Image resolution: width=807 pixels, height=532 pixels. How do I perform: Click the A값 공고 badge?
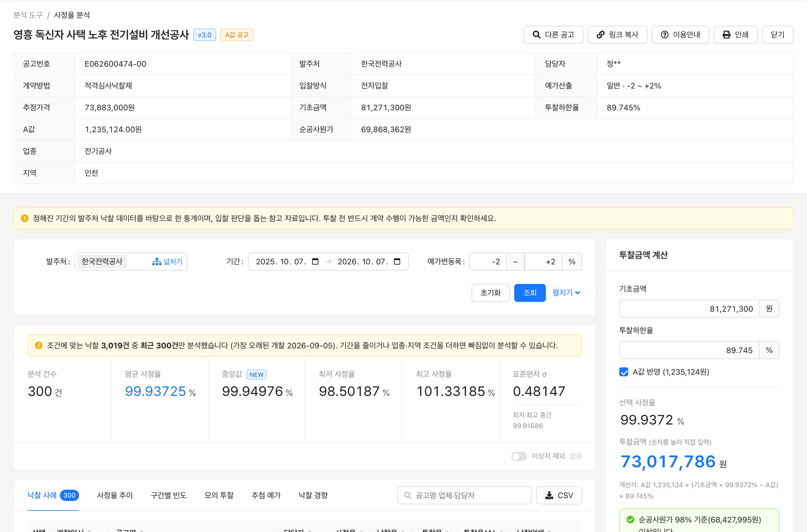pyautogui.click(x=237, y=35)
